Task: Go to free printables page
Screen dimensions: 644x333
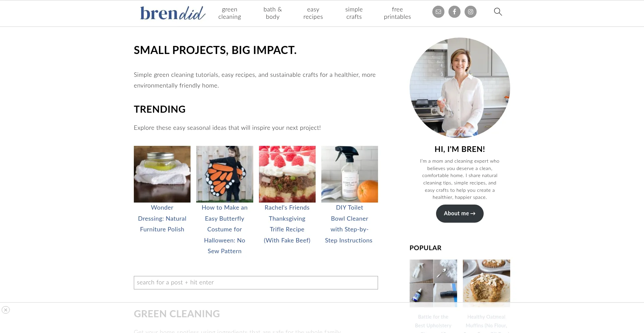Action: pos(397,13)
